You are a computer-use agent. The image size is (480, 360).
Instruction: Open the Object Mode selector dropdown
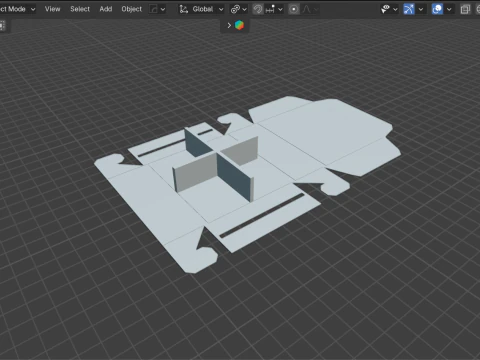click(x=17, y=9)
